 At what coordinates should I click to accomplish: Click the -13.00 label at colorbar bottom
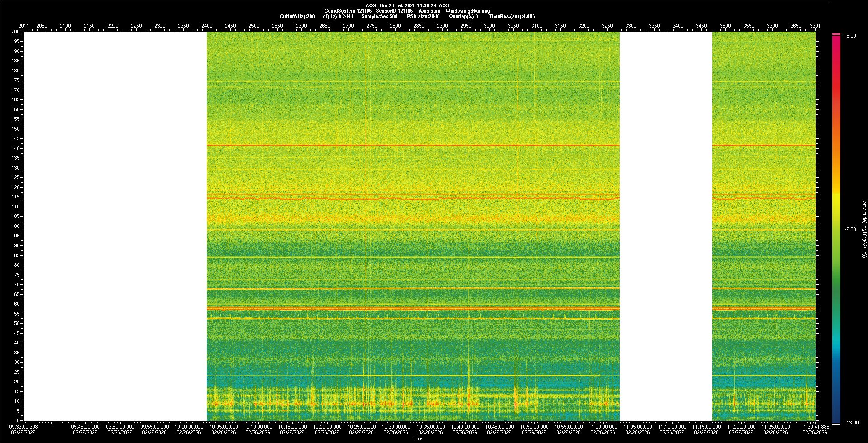pyautogui.click(x=851, y=423)
